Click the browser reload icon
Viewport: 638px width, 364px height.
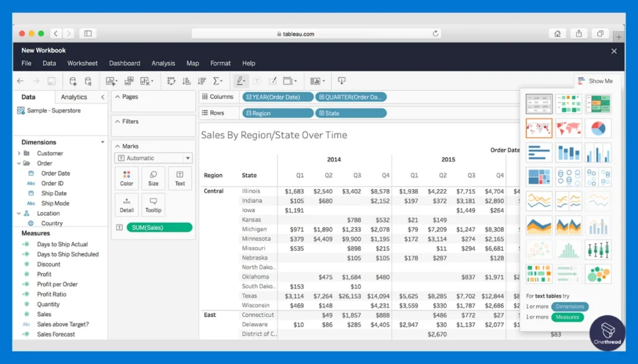tap(436, 34)
